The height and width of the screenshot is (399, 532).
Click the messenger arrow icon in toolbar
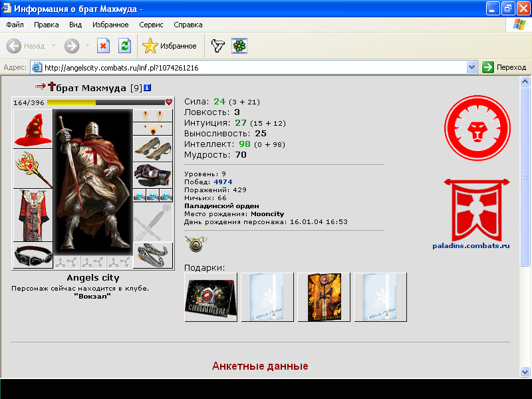tap(217, 46)
